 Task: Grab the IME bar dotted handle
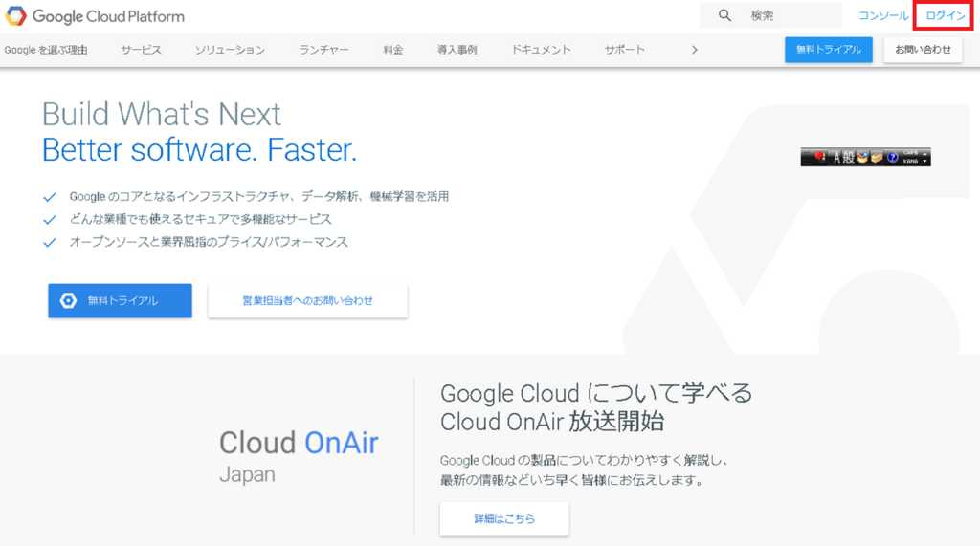pos(806,158)
